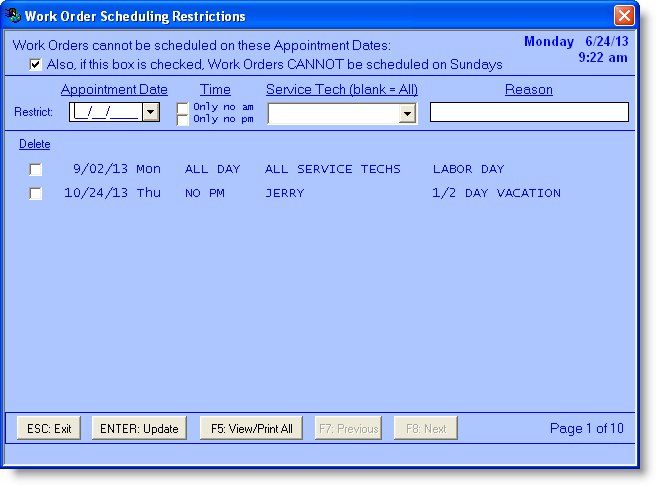Check delete box for Labor Day entry
656x485 pixels.
pos(36,170)
